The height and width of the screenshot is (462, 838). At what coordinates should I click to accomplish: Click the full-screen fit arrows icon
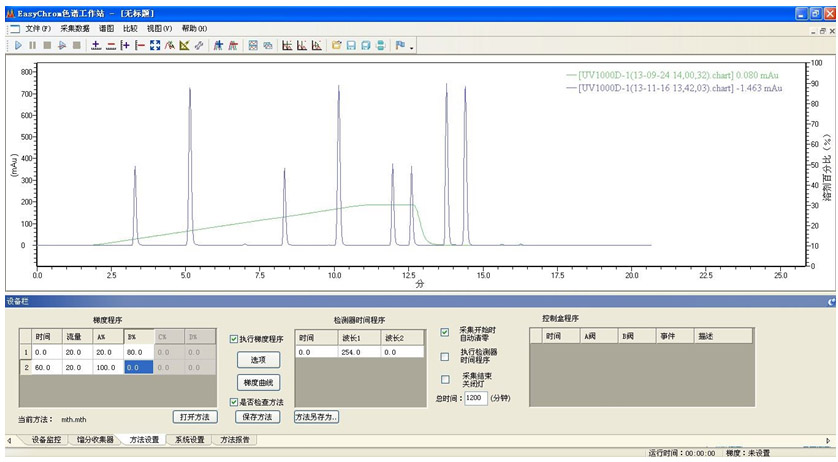[x=155, y=46]
